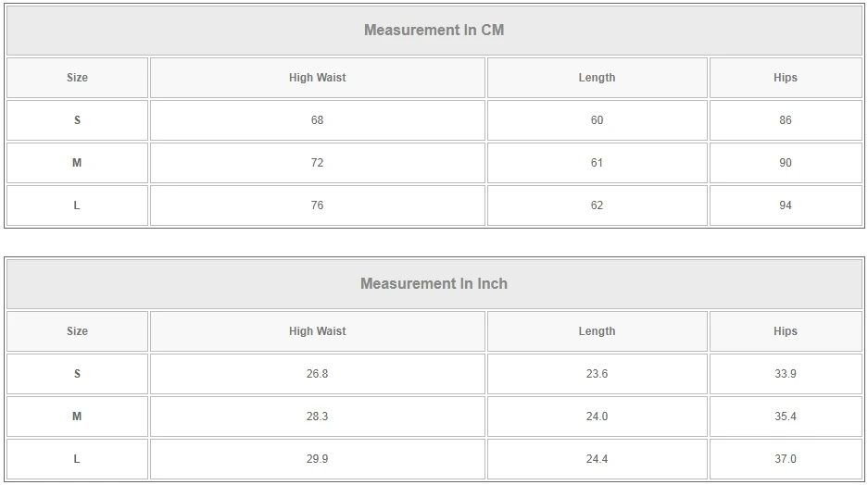868x485 pixels.
Task: Click the "Measurement In Inch" table title
Action: click(x=434, y=283)
